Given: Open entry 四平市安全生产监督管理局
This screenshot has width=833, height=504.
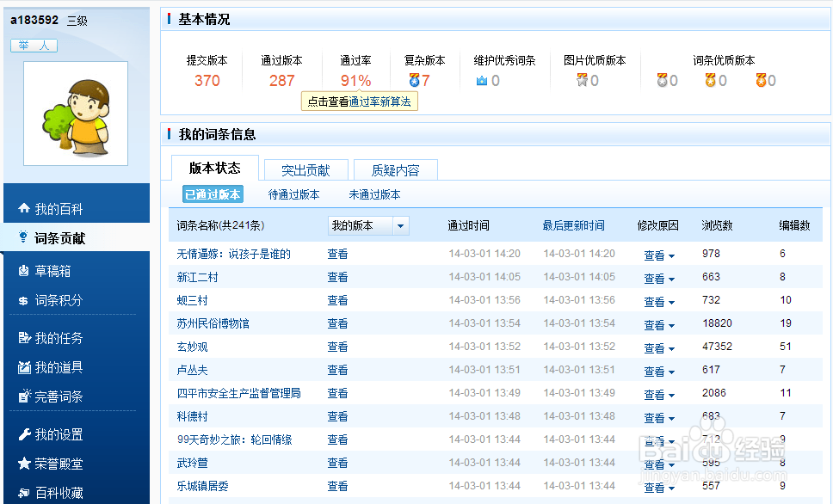Looking at the screenshot, I should 238,393.
